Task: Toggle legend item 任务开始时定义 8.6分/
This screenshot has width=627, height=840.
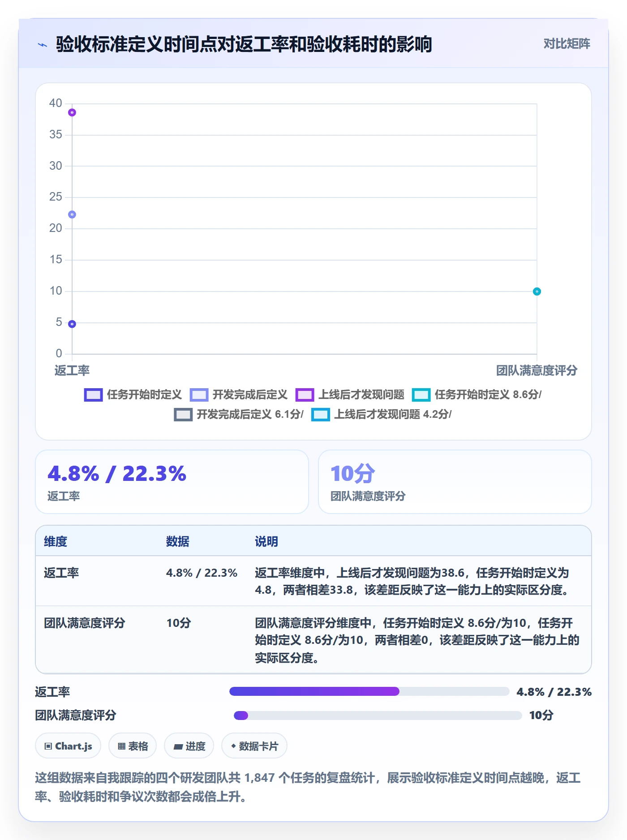Action: point(477,395)
